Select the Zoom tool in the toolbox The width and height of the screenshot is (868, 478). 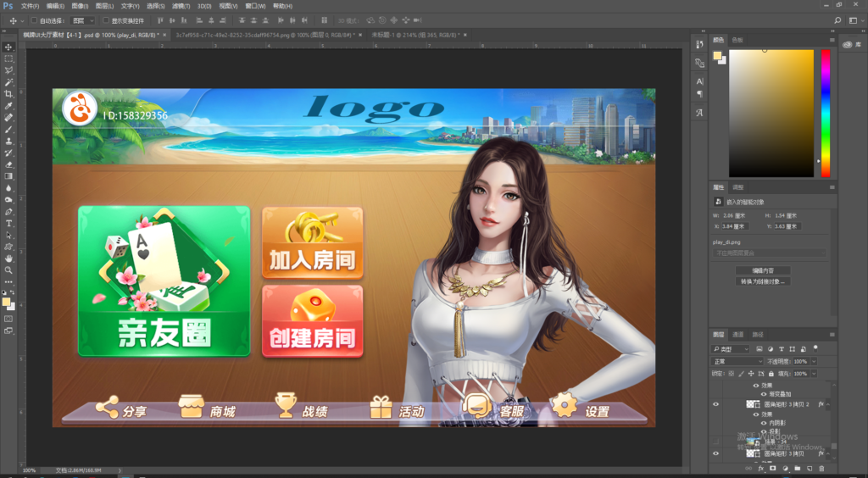click(8, 270)
